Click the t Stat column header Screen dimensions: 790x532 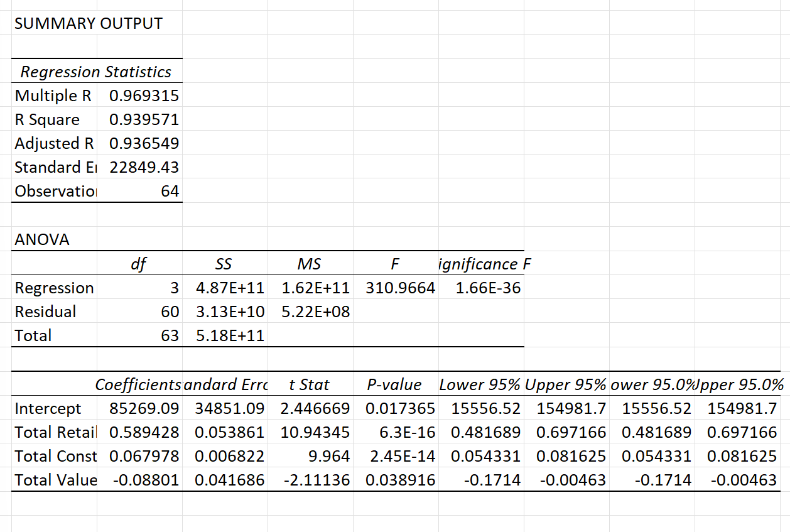coord(309,384)
